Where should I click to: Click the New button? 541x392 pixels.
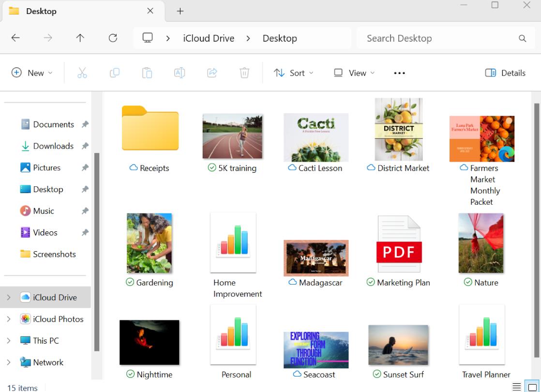click(32, 73)
